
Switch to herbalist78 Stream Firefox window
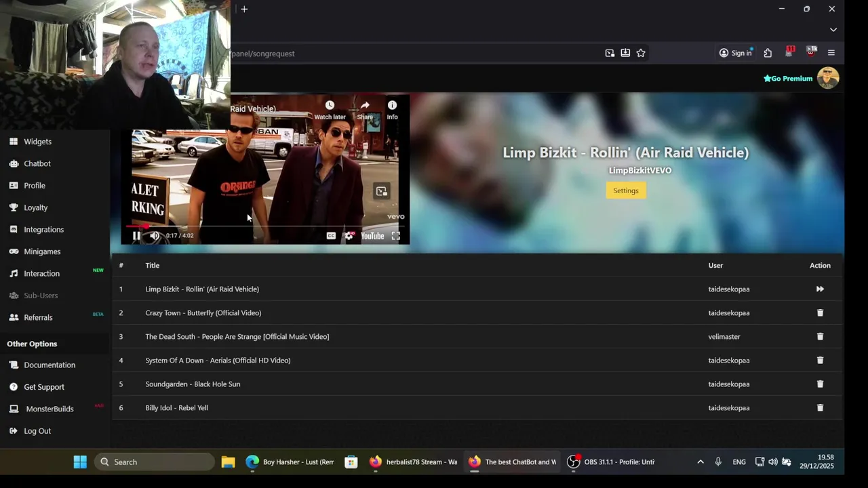tap(413, 462)
